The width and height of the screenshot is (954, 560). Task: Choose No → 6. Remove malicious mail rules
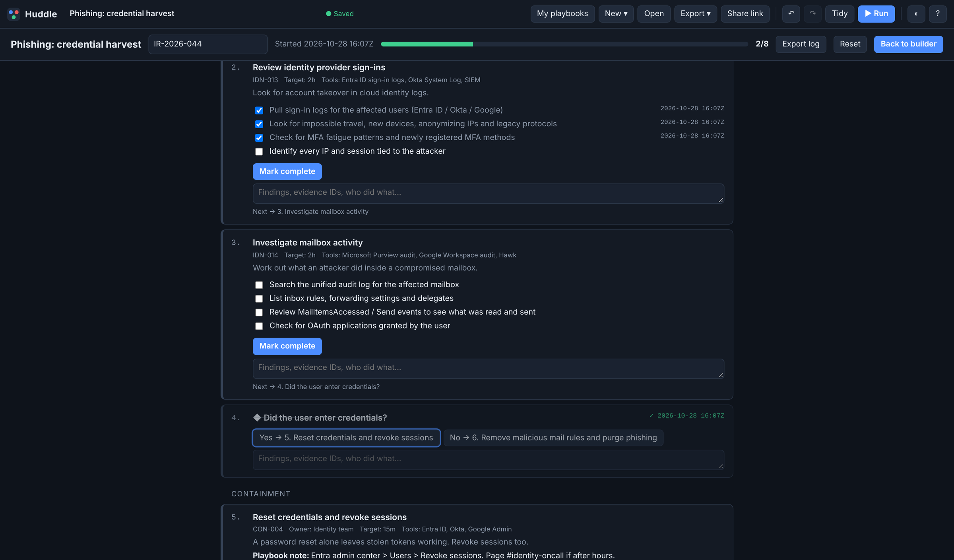[553, 438]
